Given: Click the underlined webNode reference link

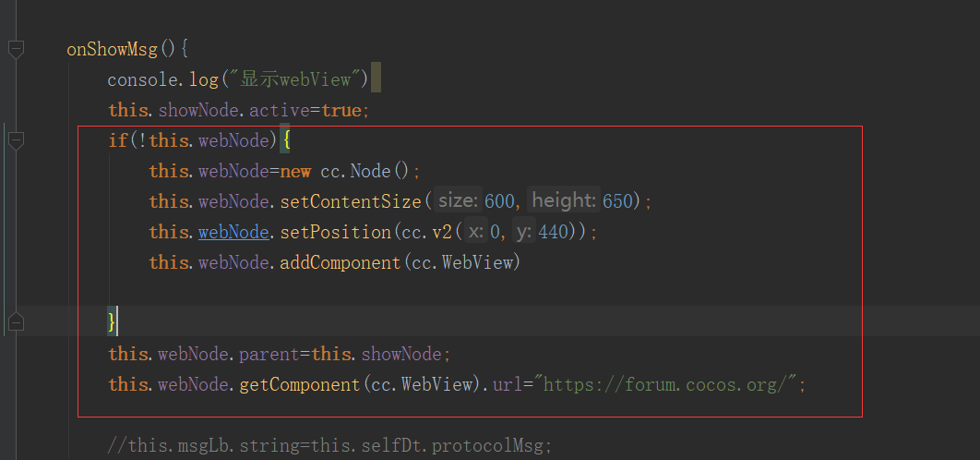Looking at the screenshot, I should [x=233, y=232].
